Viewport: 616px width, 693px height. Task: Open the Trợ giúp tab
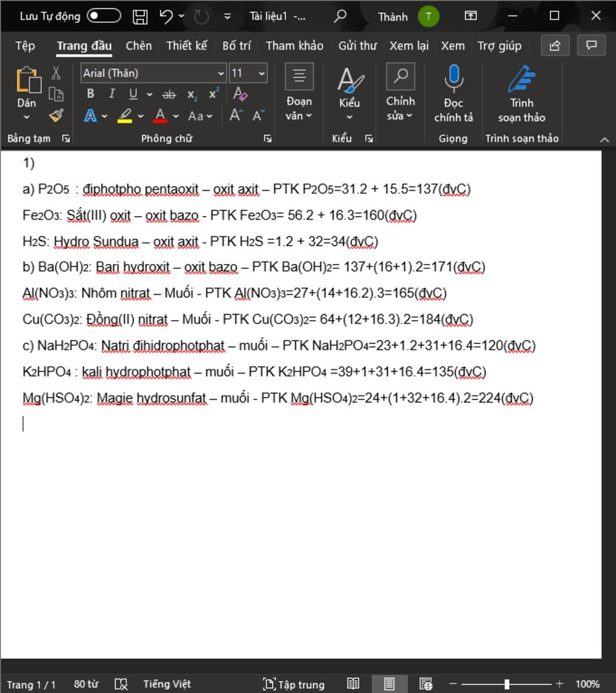point(499,46)
